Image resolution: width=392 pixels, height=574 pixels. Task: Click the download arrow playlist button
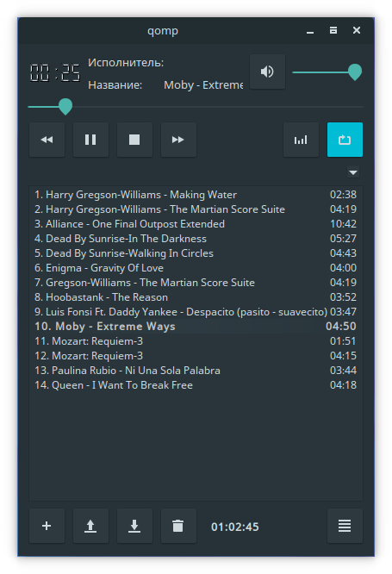(x=134, y=526)
